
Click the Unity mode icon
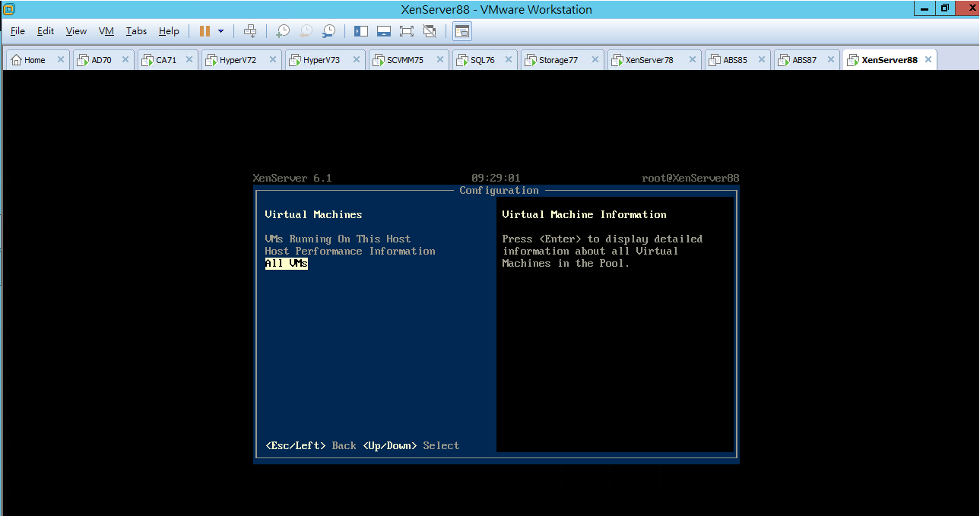[x=430, y=31]
